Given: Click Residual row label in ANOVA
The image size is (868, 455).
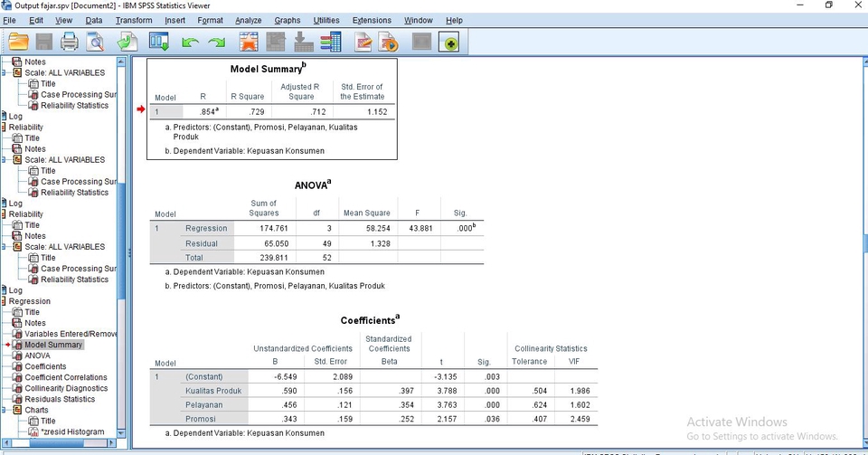Looking at the screenshot, I should pos(202,243).
